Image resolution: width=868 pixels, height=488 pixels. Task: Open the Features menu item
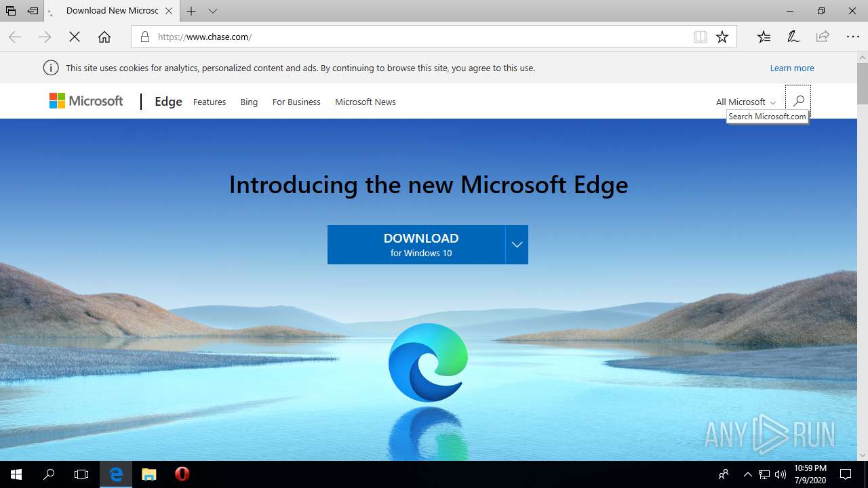(210, 102)
